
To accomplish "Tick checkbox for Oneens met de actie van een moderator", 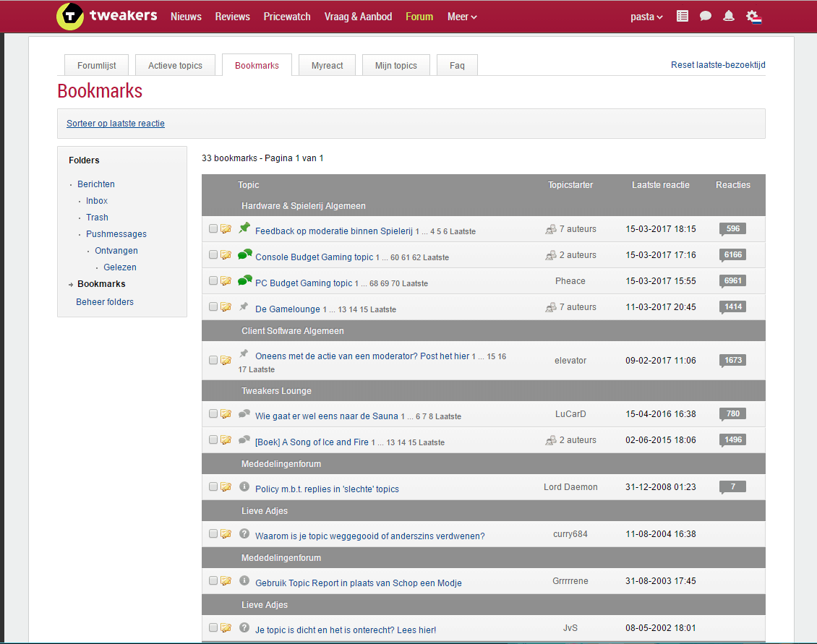I will point(213,360).
